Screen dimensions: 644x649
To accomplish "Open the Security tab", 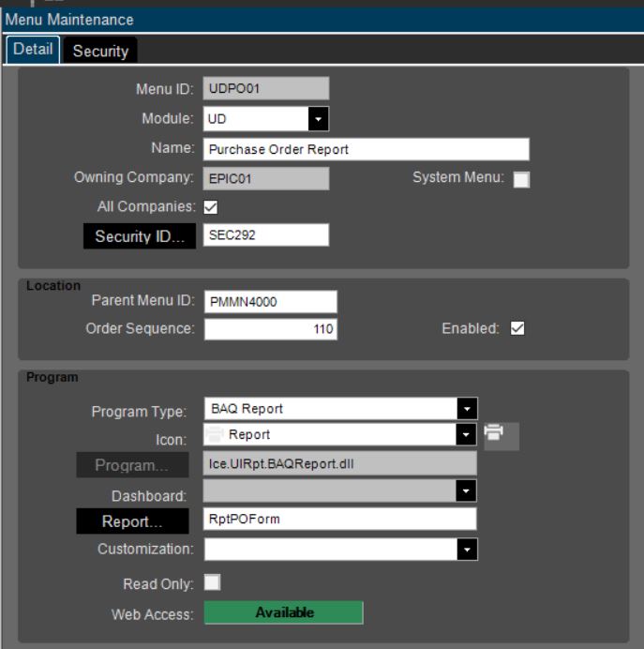I will coord(100,51).
